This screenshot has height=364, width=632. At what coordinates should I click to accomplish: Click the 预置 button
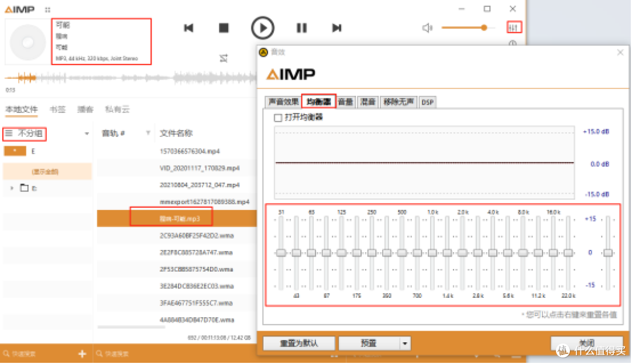369,344
